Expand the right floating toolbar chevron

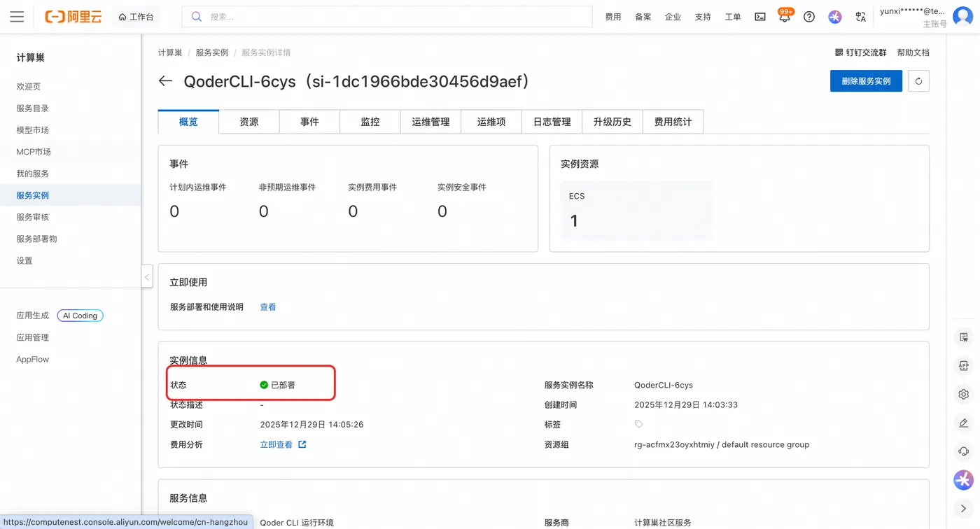tap(963, 508)
